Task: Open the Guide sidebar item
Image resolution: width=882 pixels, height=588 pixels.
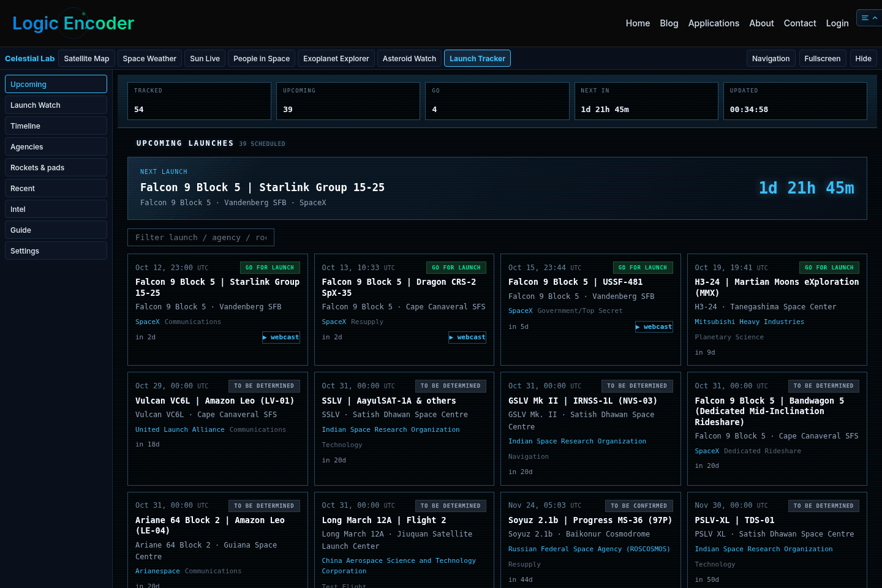Action: [56, 230]
